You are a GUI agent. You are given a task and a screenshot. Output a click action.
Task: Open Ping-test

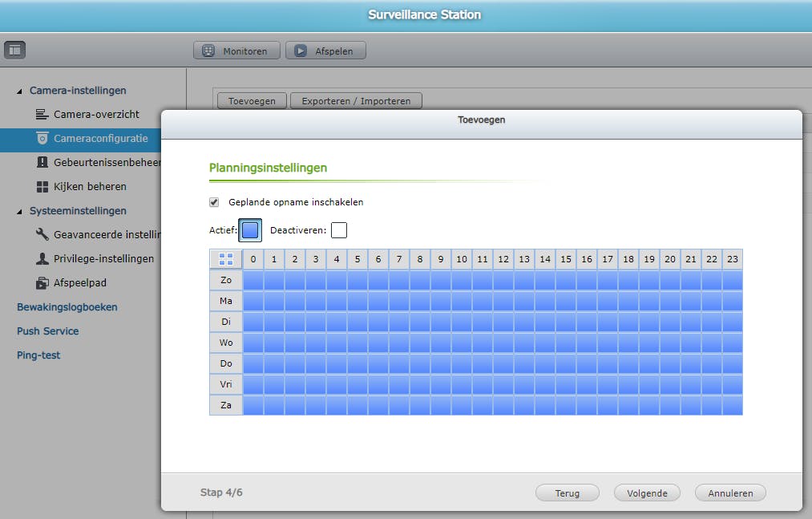[38, 355]
